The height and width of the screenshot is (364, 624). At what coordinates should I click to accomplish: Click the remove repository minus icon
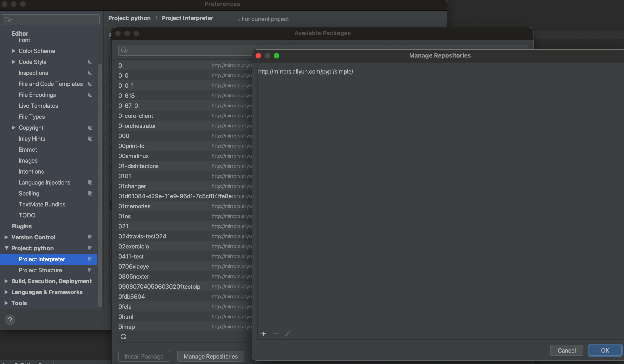[x=275, y=334]
